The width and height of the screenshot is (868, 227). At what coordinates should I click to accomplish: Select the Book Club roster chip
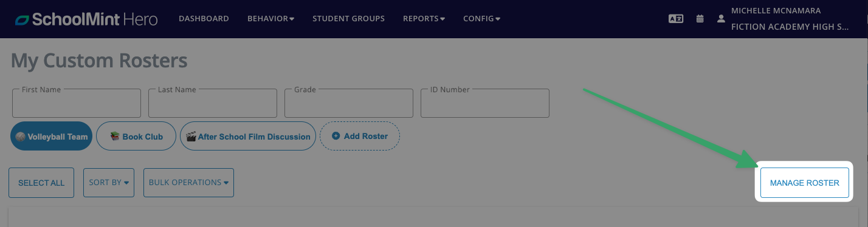136,137
